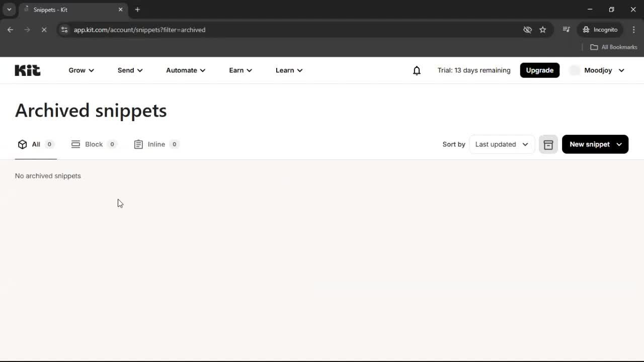Select the All snippets cube icon
644x362 pixels.
(x=22, y=144)
